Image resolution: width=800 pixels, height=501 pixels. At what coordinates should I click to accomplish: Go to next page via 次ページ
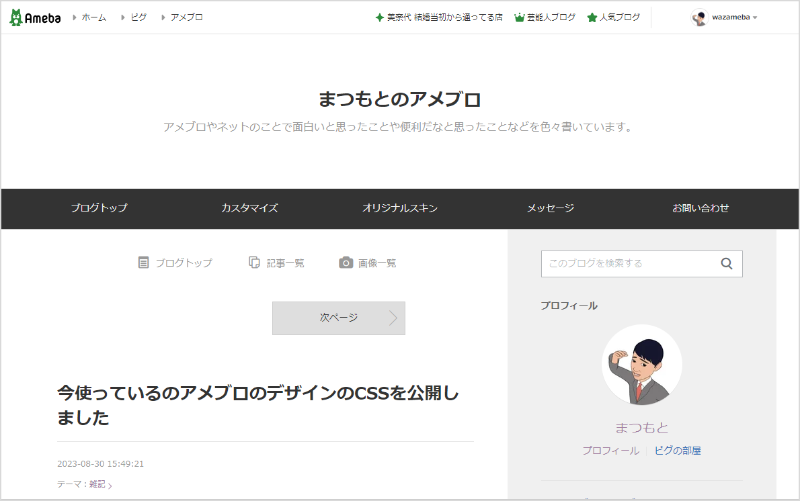338,318
